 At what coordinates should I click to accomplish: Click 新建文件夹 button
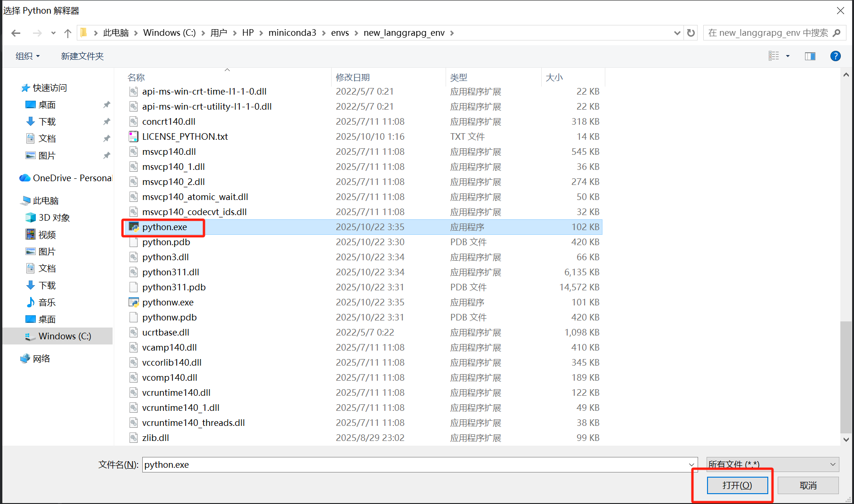pos(82,56)
